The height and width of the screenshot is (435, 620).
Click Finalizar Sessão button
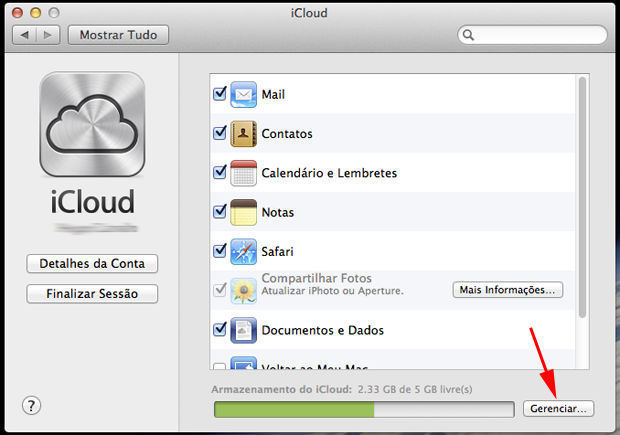pyautogui.click(x=92, y=294)
